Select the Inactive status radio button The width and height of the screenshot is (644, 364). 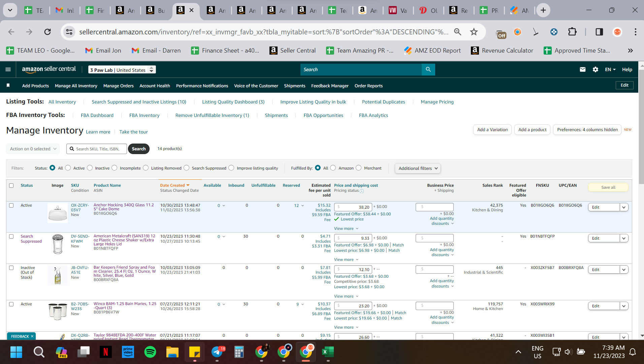[90, 168]
